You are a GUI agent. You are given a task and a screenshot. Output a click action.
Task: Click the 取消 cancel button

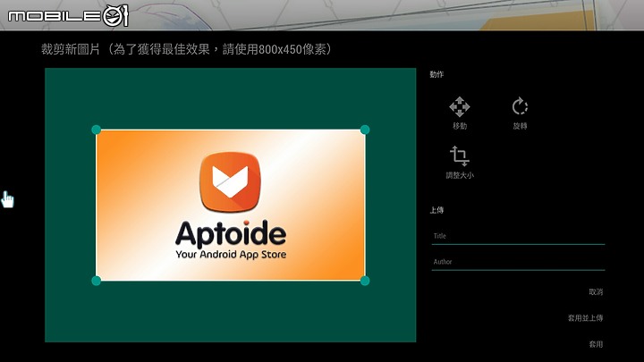coord(596,291)
